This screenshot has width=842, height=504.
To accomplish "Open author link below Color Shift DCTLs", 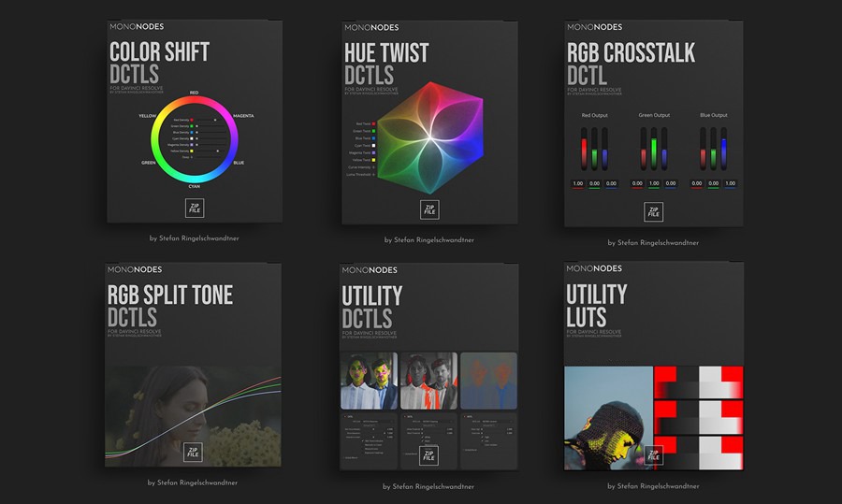I will pos(194,238).
